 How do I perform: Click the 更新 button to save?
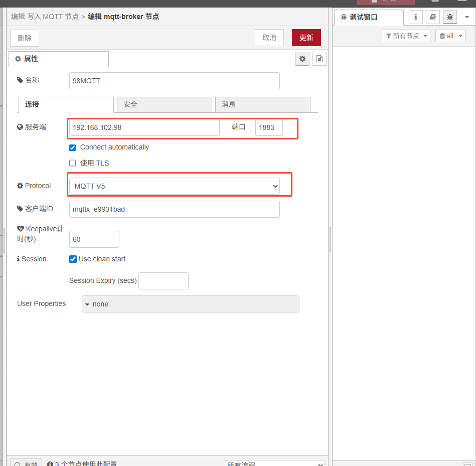(306, 37)
